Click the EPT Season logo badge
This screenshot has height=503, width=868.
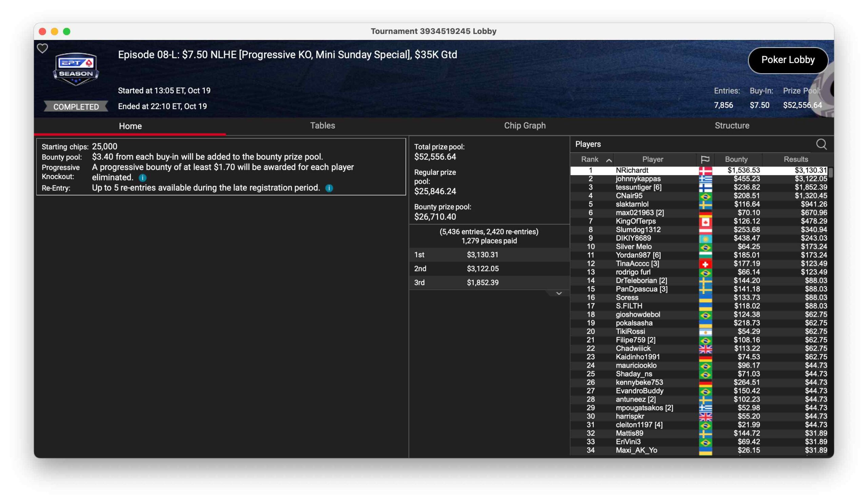(76, 69)
